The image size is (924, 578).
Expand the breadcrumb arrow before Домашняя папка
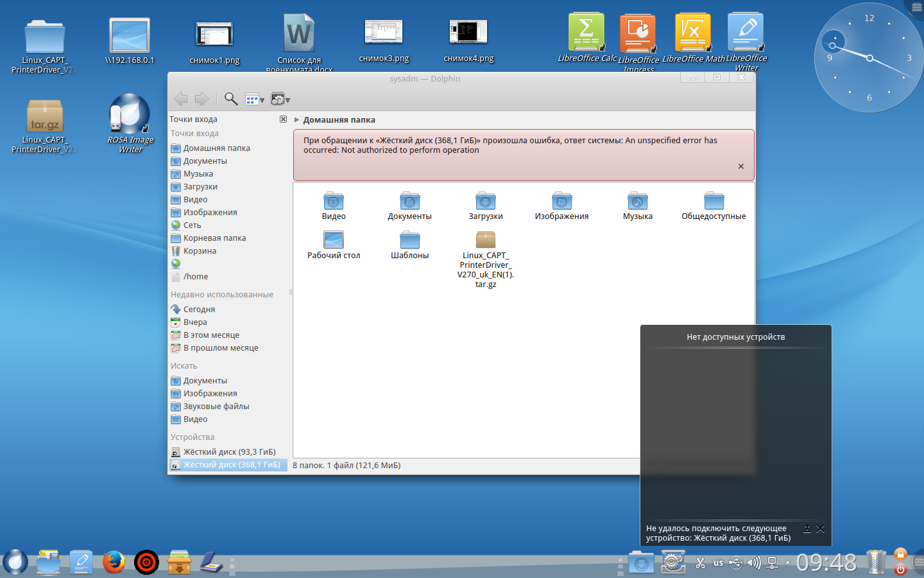pyautogui.click(x=296, y=120)
